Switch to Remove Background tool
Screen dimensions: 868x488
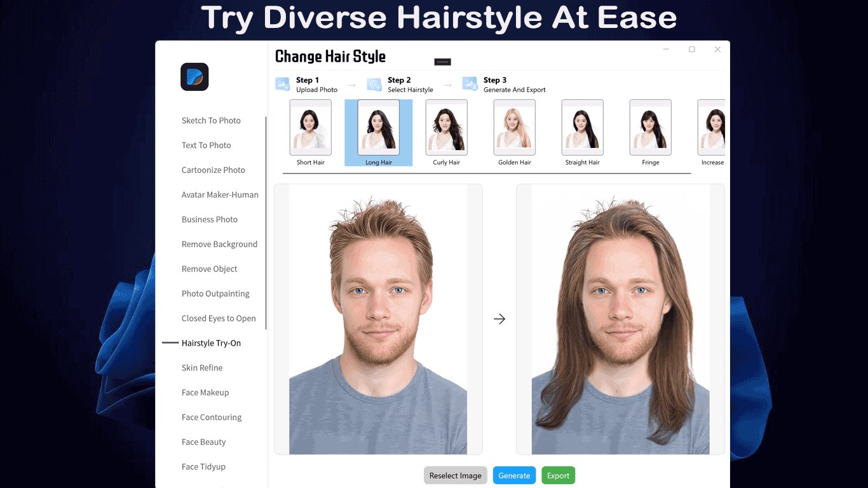coord(219,244)
